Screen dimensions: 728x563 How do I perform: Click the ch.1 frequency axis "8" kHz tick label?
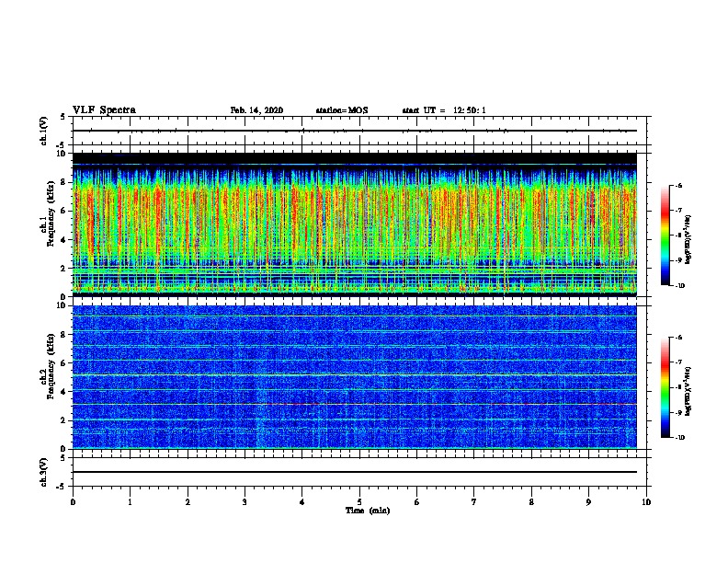(x=63, y=182)
